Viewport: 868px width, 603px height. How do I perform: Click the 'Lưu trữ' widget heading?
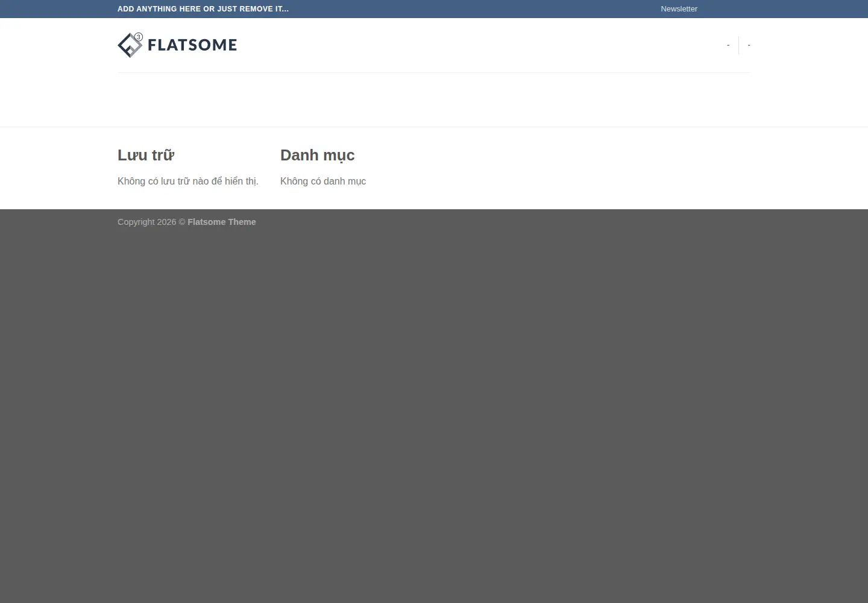click(146, 155)
